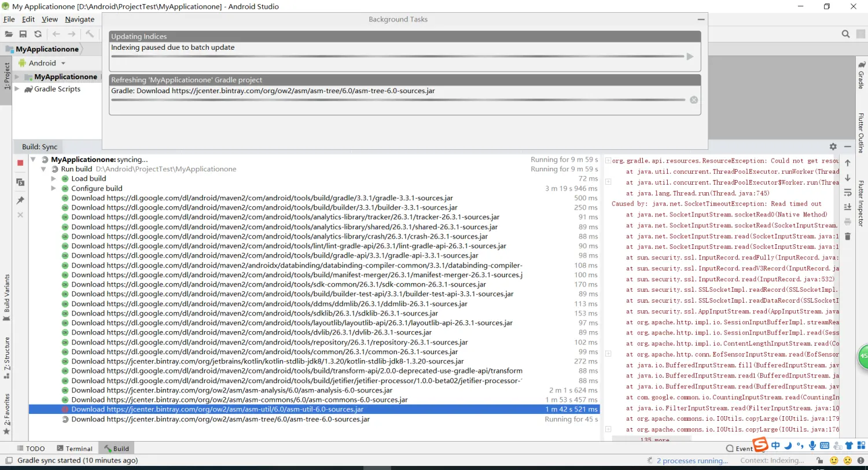Select the Sync tab in Build panel
This screenshot has height=470, width=868.
point(39,147)
